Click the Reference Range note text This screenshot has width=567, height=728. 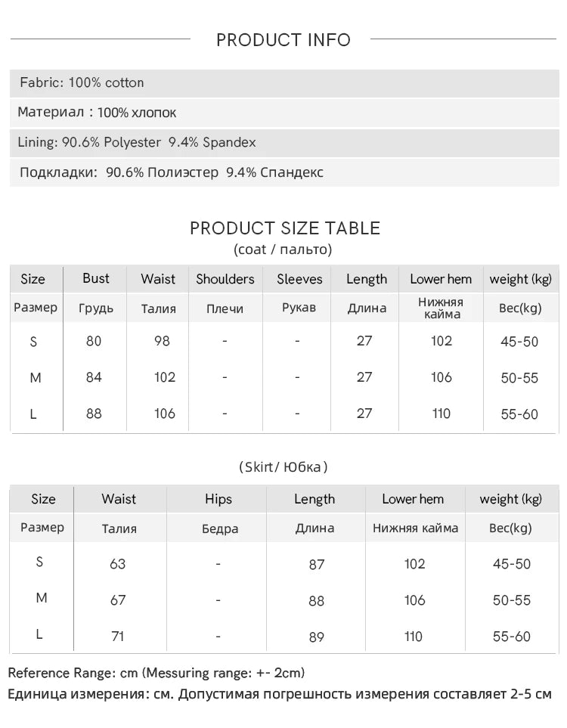tap(156, 674)
